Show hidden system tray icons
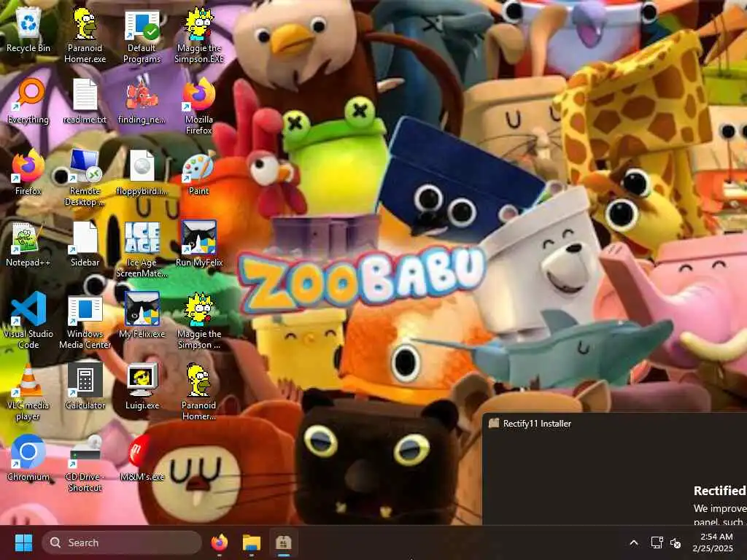This screenshot has width=747, height=560. click(634, 542)
